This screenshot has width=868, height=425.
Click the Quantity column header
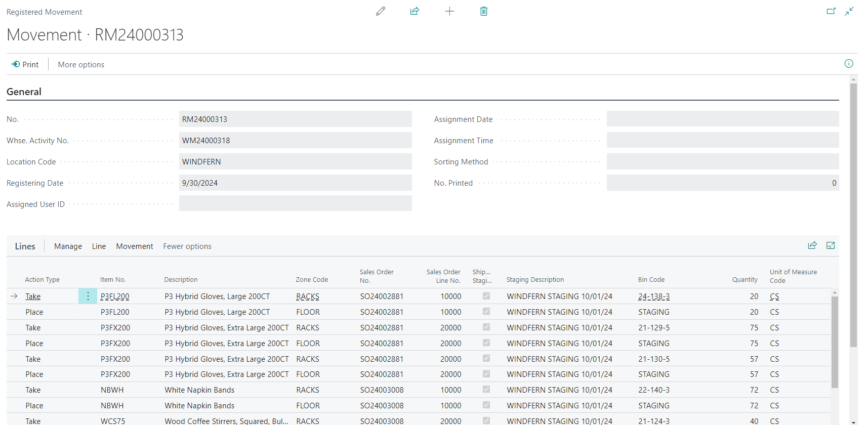tap(745, 279)
